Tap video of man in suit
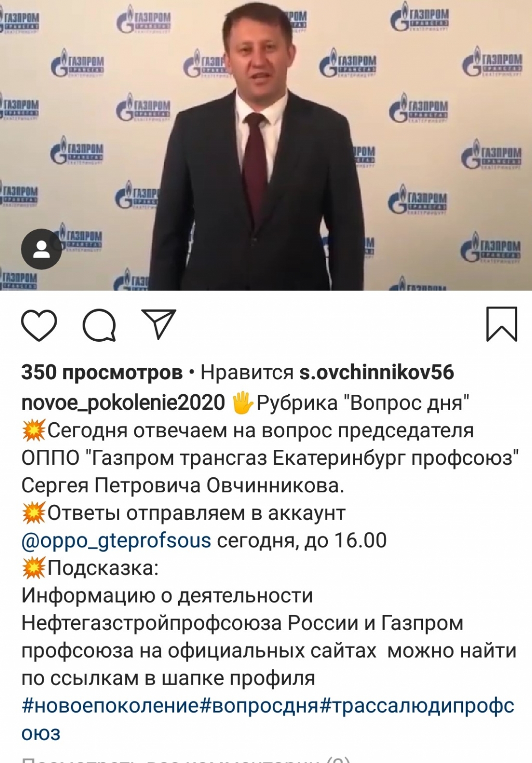The width and height of the screenshot is (532, 763). 266,145
